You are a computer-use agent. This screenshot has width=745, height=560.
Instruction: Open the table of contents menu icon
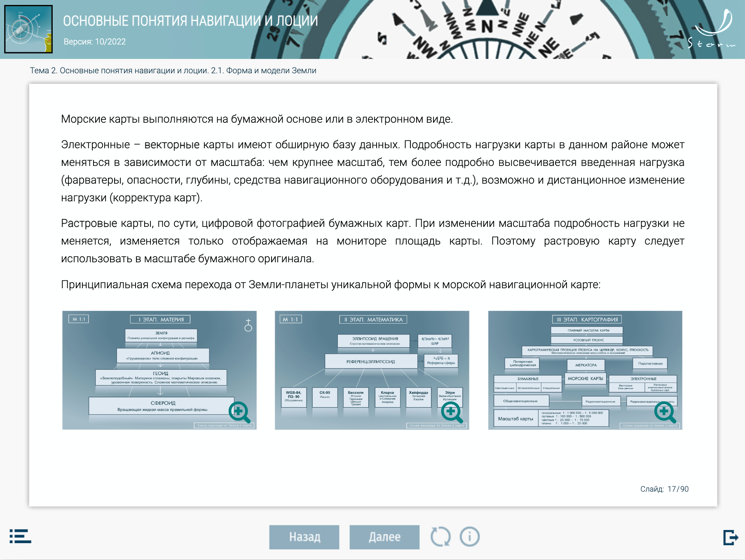point(20,536)
